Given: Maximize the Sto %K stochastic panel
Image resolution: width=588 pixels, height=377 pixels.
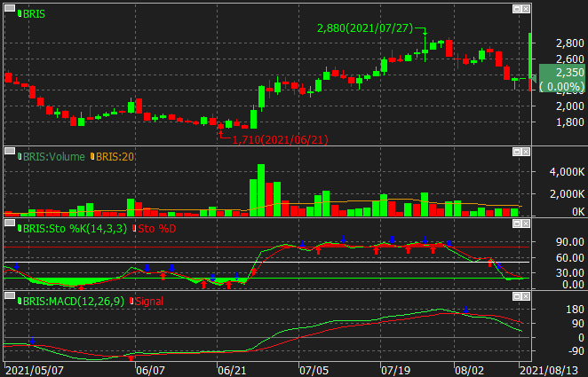Looking at the screenshot, I should tap(517, 224).
